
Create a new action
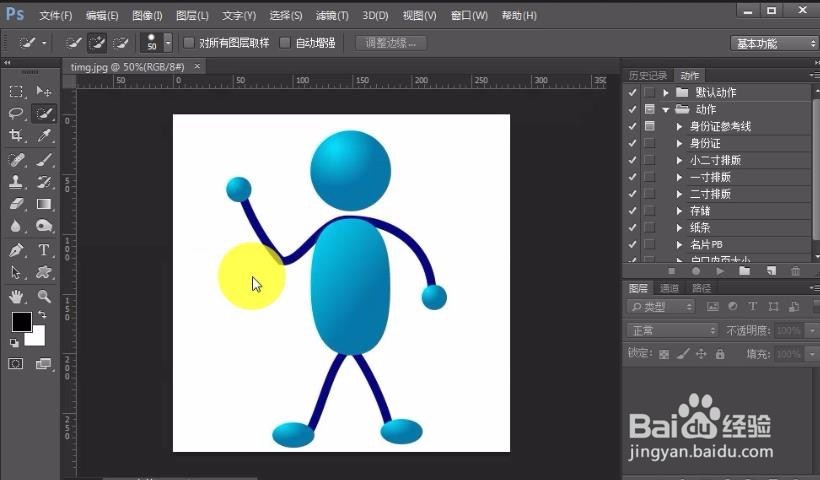point(771,271)
